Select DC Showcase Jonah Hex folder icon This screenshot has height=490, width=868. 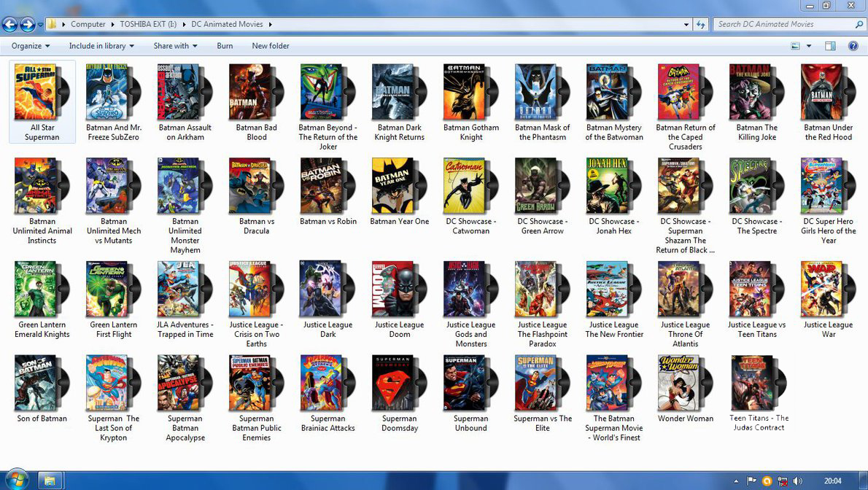coord(613,186)
